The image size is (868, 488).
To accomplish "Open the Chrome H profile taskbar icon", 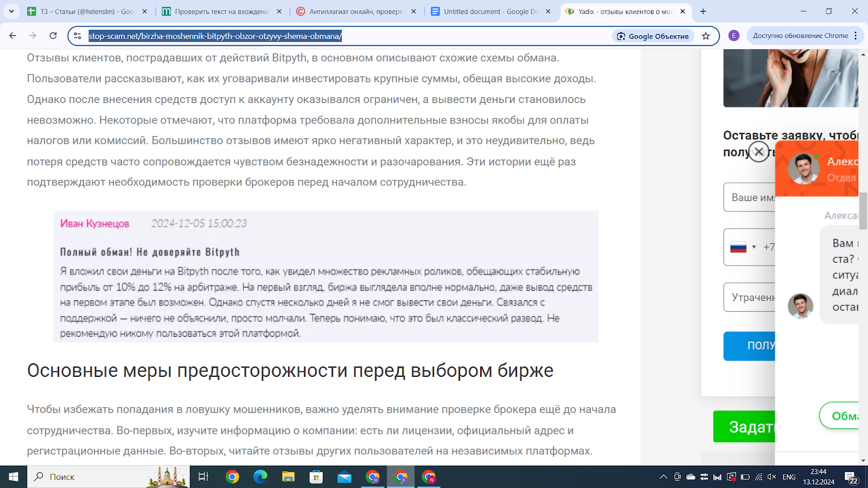I will pos(373,477).
